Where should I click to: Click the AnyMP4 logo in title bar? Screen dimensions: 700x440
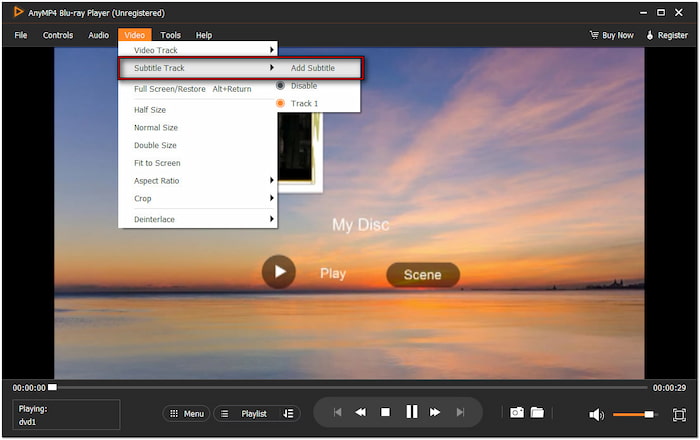tap(18, 12)
